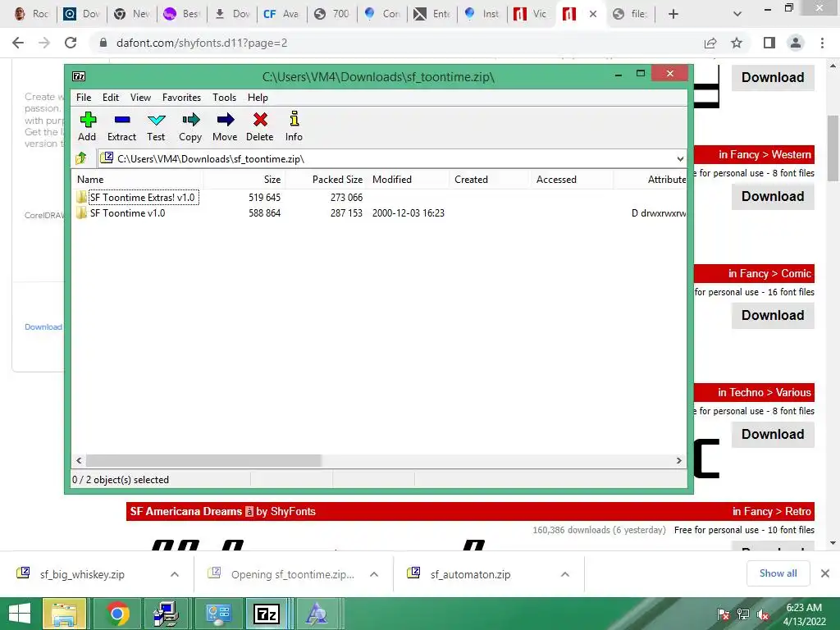Click 7-Zip icon on taskbar

(267, 614)
